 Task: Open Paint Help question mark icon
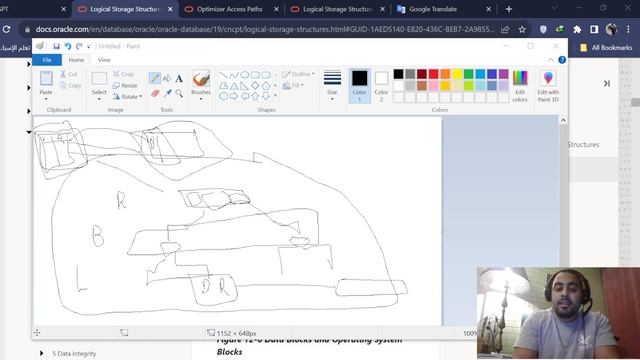click(x=562, y=60)
